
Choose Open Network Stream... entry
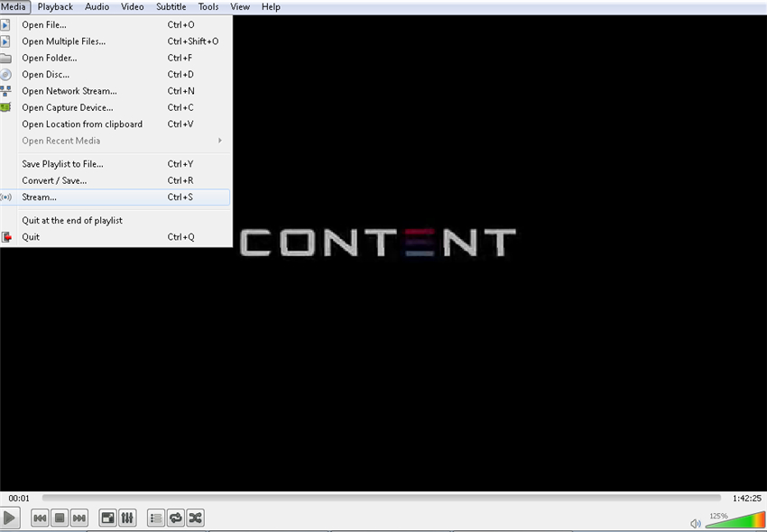tap(116, 91)
